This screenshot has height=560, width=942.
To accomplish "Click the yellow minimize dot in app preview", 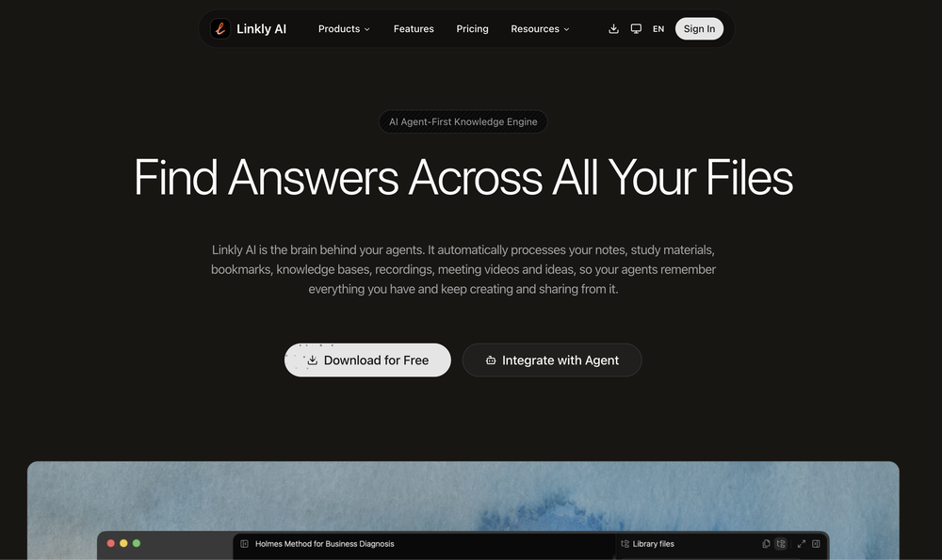I will coord(123,543).
